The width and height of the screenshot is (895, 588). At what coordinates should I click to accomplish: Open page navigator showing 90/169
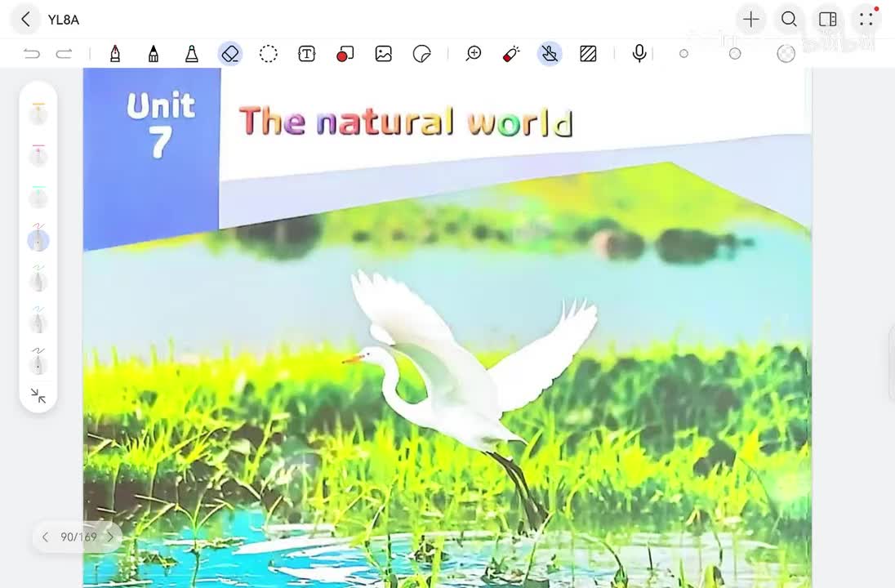(x=78, y=537)
